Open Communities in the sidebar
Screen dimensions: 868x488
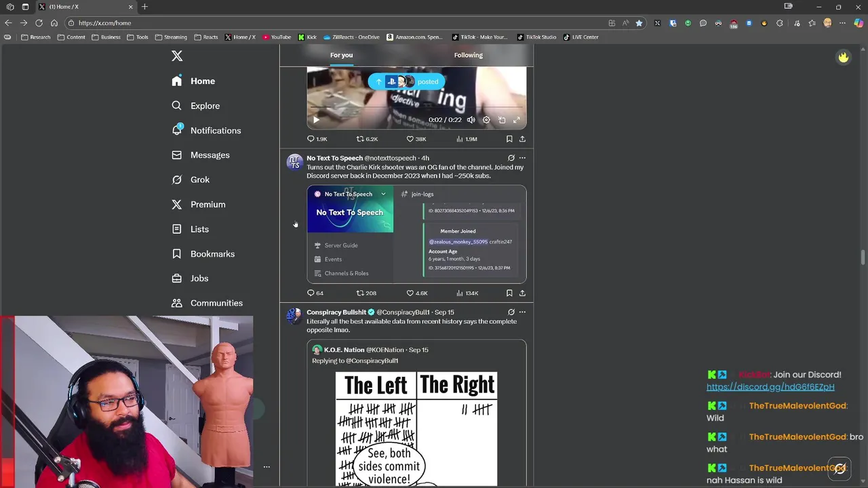(x=207, y=303)
